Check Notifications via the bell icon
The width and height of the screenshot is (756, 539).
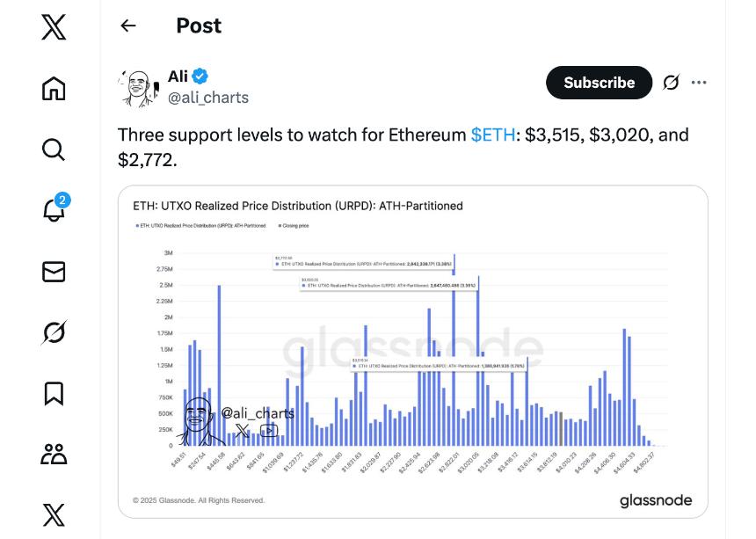coord(54,211)
